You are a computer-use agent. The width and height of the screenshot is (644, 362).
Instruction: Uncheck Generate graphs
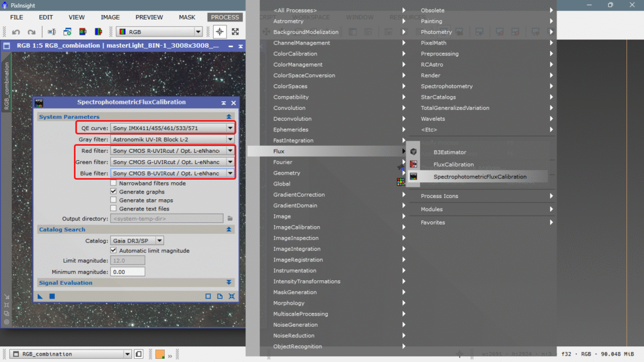113,192
